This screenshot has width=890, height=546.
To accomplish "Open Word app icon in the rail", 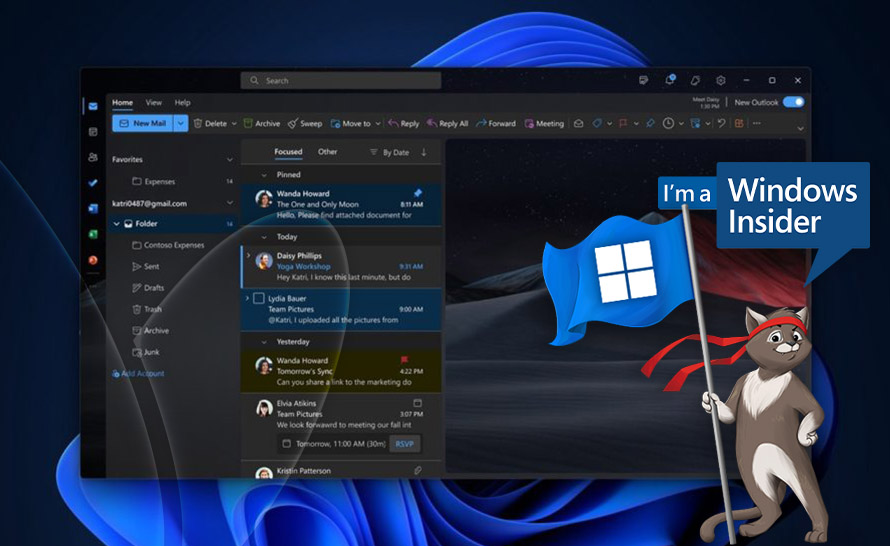I will pos(93,208).
